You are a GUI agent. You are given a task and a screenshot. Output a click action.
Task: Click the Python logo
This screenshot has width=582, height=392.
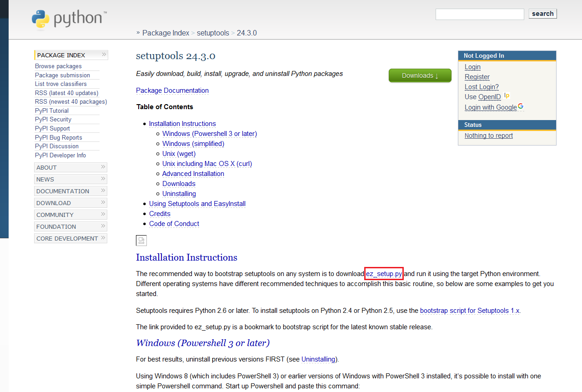[68, 19]
